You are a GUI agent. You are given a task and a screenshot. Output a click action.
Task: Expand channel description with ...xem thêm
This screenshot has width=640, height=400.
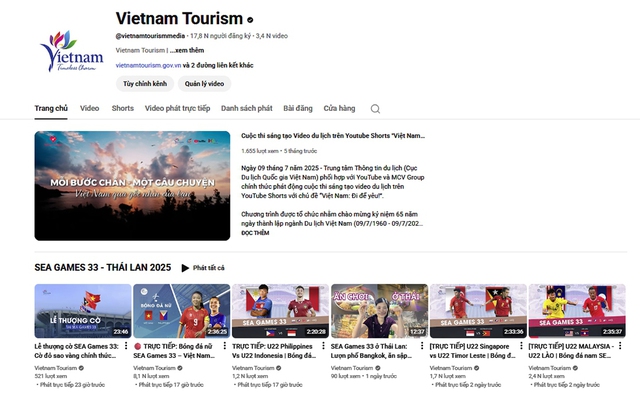[x=187, y=50]
